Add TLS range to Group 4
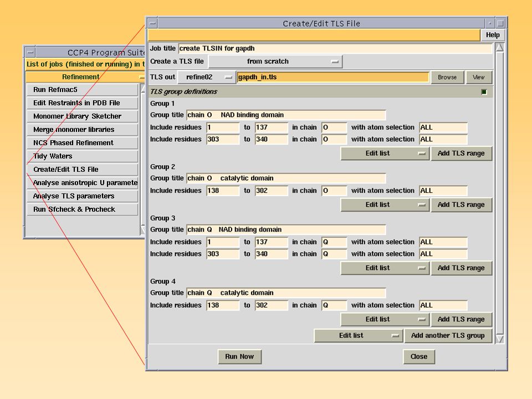532x399 pixels. (x=461, y=319)
